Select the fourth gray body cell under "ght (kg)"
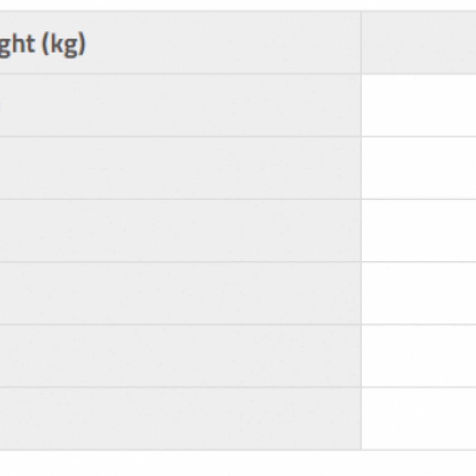476x476 pixels. [180, 293]
